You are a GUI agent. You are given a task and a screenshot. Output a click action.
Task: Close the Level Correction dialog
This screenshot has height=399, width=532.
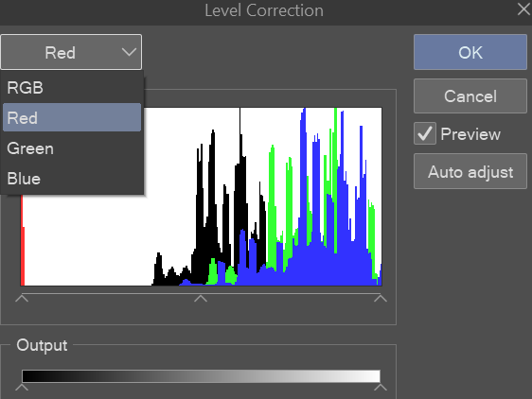(x=523, y=9)
